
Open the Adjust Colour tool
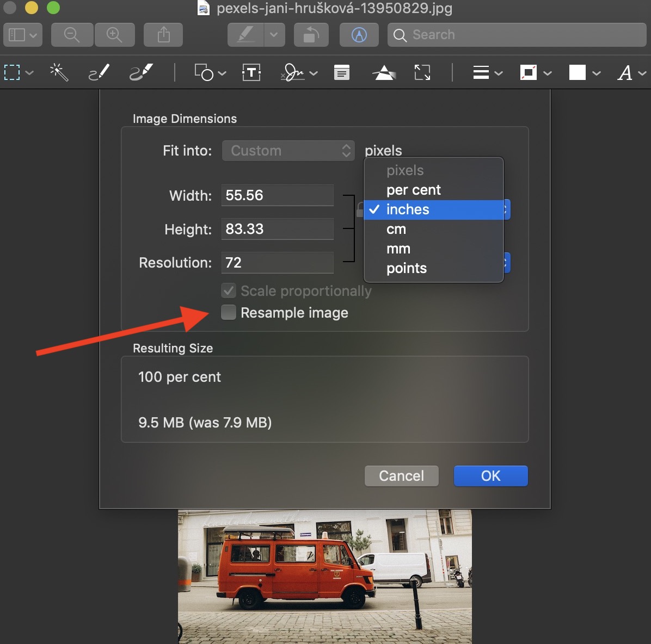(x=384, y=73)
